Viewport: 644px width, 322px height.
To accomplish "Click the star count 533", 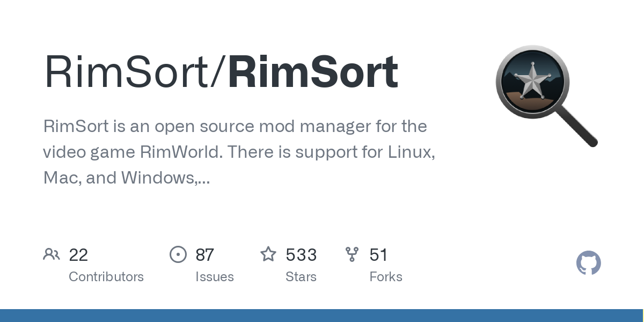I will [x=301, y=255].
